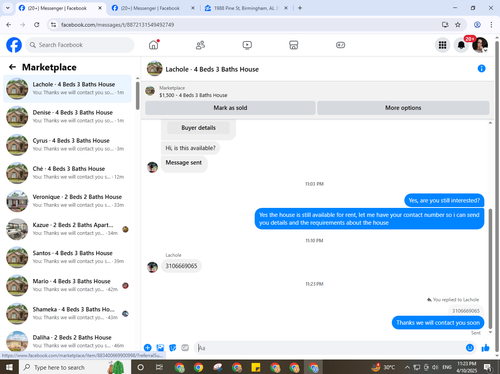Open the Video (Watch) icon
This screenshot has width=500, height=374.
point(247,45)
